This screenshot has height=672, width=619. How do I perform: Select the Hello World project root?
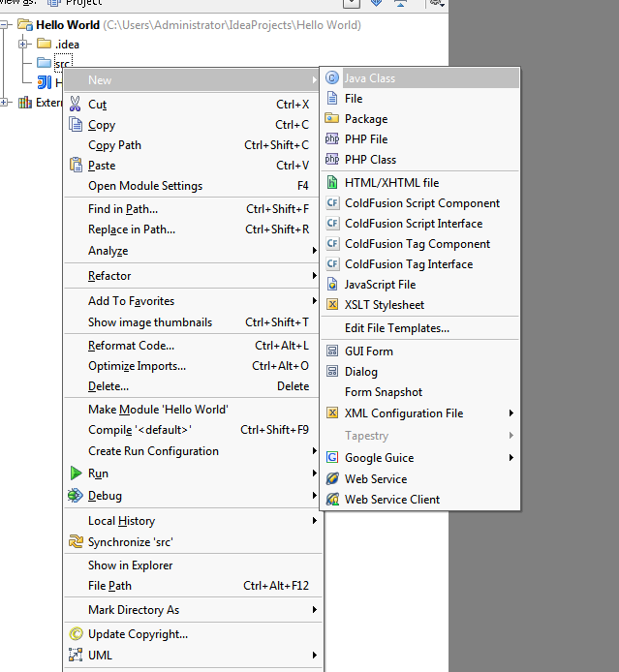tap(68, 25)
